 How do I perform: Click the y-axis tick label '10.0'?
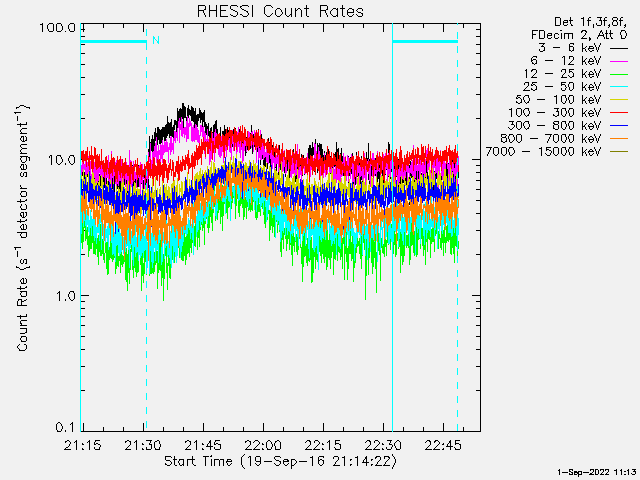pyautogui.click(x=61, y=160)
